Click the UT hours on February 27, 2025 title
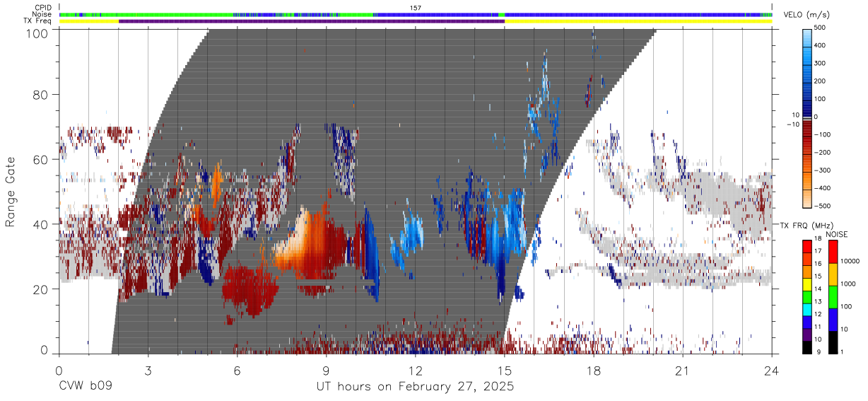868x401 pixels. coord(415,388)
